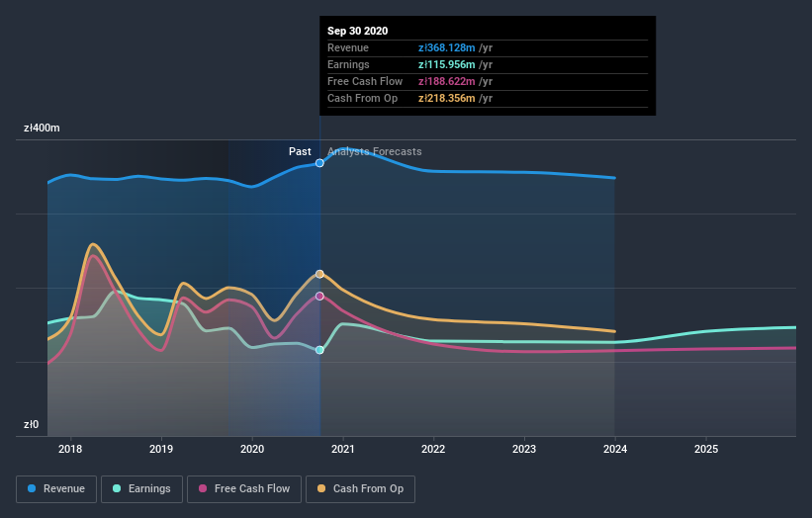This screenshot has height=518, width=812.
Task: Click the Cash From Op label in tooltip
Action: pos(363,98)
